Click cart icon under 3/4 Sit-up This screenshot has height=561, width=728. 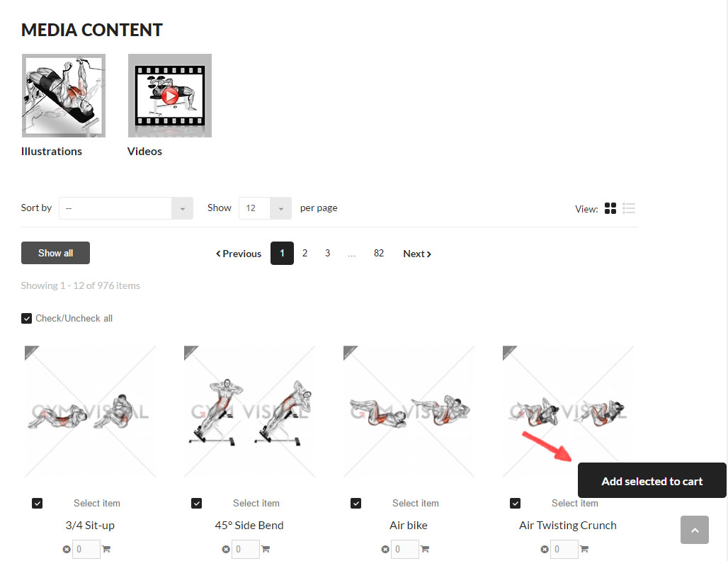pyautogui.click(x=106, y=549)
